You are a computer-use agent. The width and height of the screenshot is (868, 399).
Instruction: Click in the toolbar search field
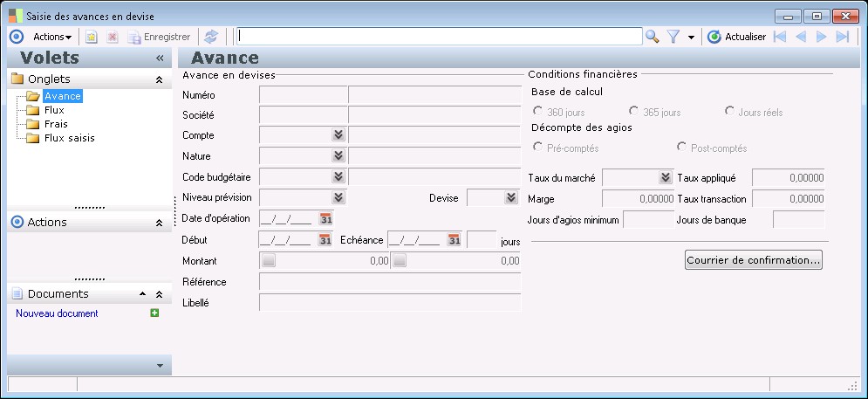click(440, 37)
